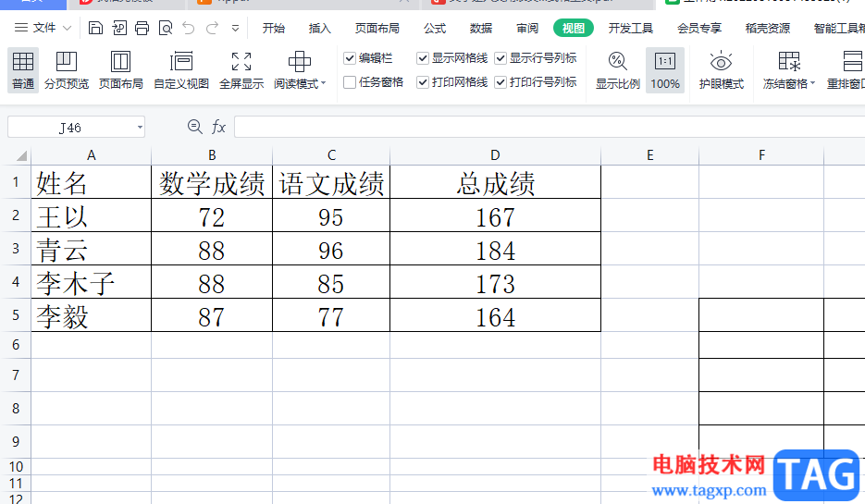Click the name box showing J46

(x=76, y=128)
